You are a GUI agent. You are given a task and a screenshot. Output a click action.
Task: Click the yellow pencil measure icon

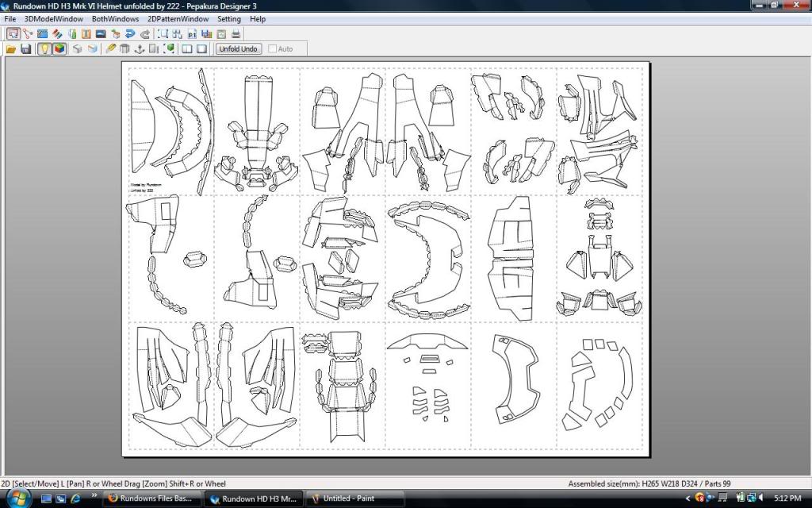click(110, 48)
